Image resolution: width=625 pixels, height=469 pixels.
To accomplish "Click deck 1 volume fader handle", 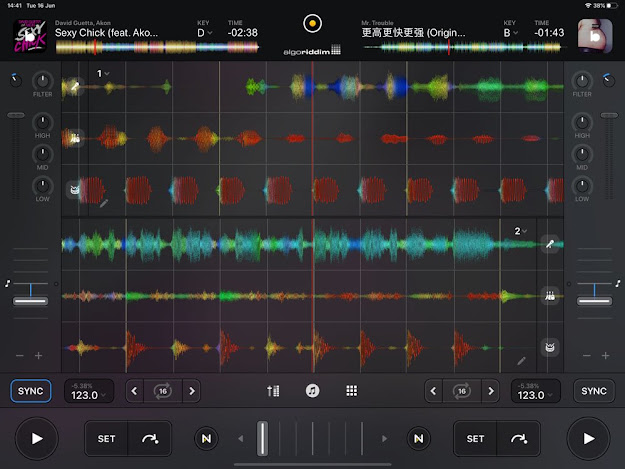I will [16, 115].
